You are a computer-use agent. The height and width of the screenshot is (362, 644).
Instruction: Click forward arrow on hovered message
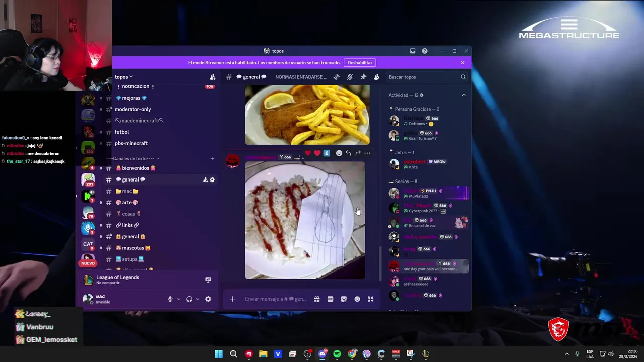point(358,153)
